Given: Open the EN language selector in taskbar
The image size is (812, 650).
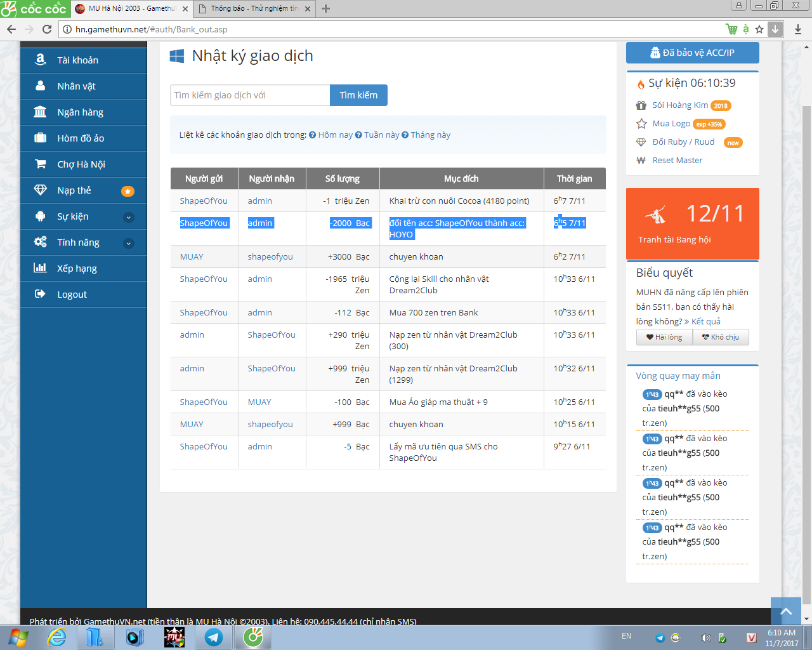Looking at the screenshot, I should 626,636.
